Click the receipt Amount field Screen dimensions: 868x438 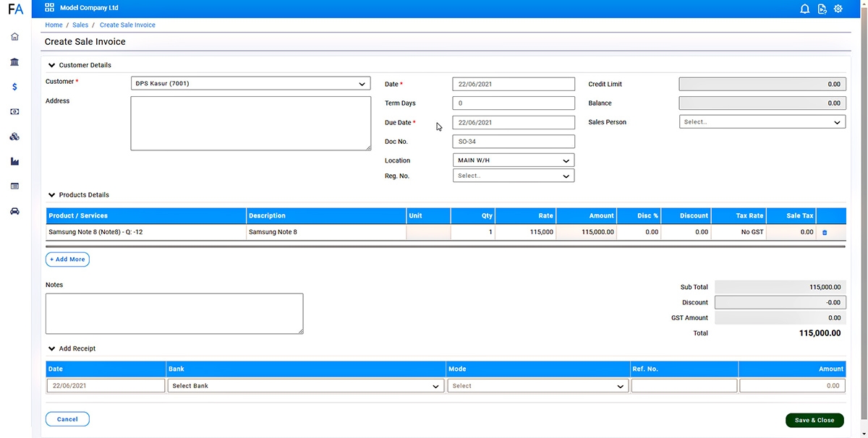[792, 386]
